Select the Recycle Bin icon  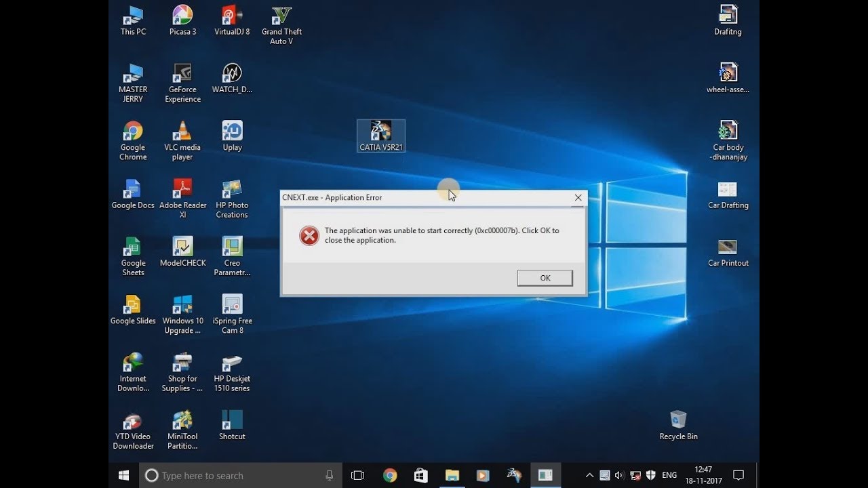(678, 426)
